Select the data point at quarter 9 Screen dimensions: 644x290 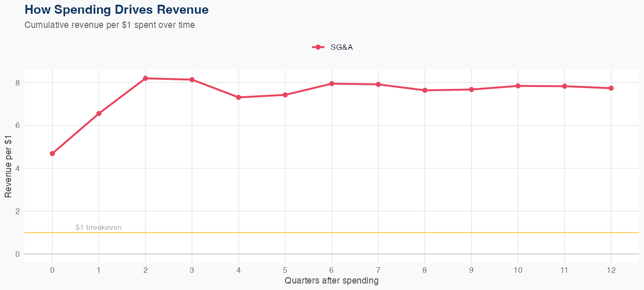click(x=471, y=89)
